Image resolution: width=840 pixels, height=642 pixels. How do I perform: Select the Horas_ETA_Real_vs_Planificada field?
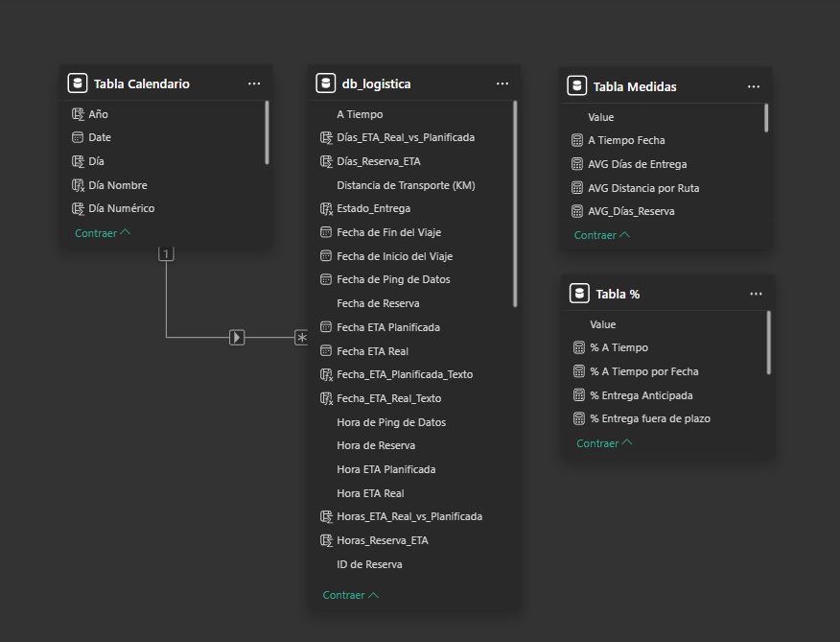click(x=410, y=516)
